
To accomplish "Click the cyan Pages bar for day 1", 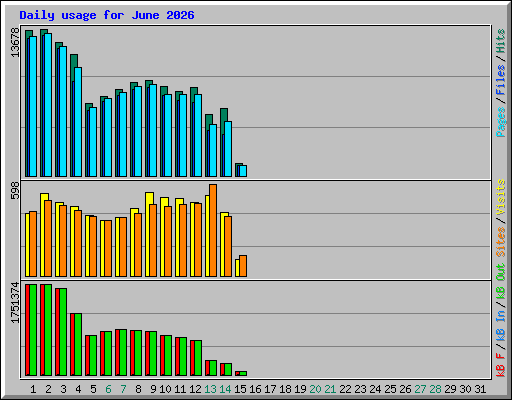I will pyautogui.click(x=33, y=106).
